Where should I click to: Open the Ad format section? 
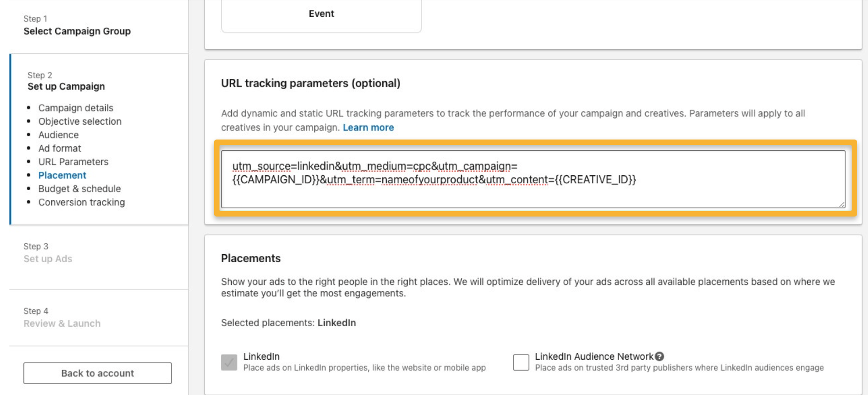59,148
